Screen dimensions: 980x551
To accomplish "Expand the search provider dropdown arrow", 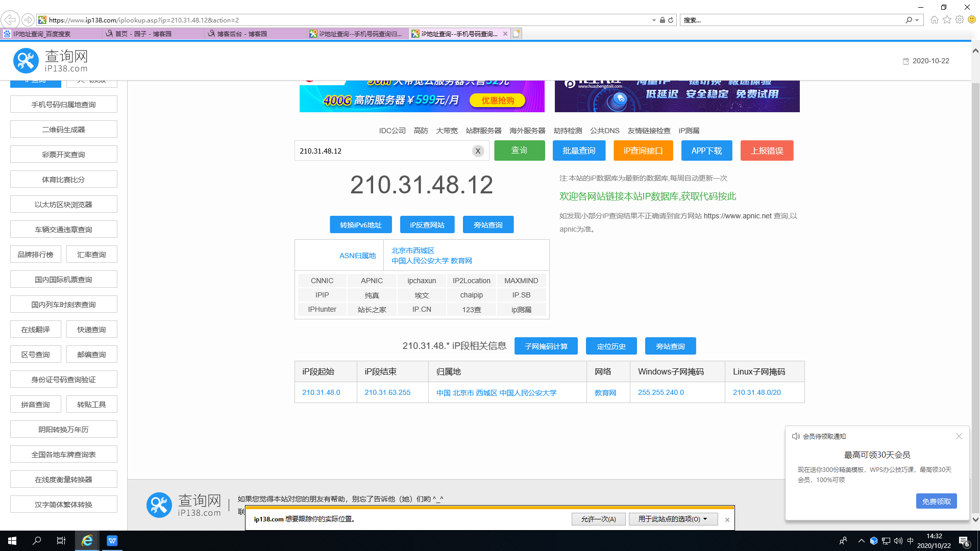I will [917, 20].
